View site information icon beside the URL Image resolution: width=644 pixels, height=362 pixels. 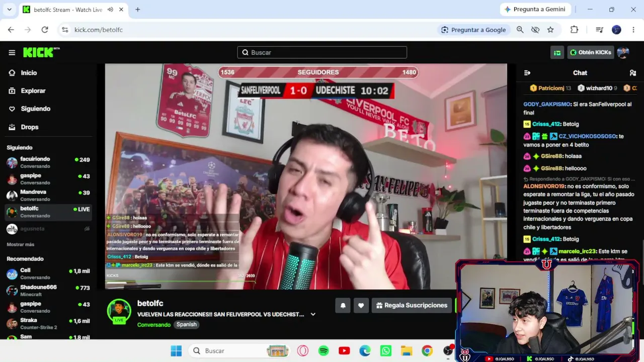pyautogui.click(x=65, y=30)
